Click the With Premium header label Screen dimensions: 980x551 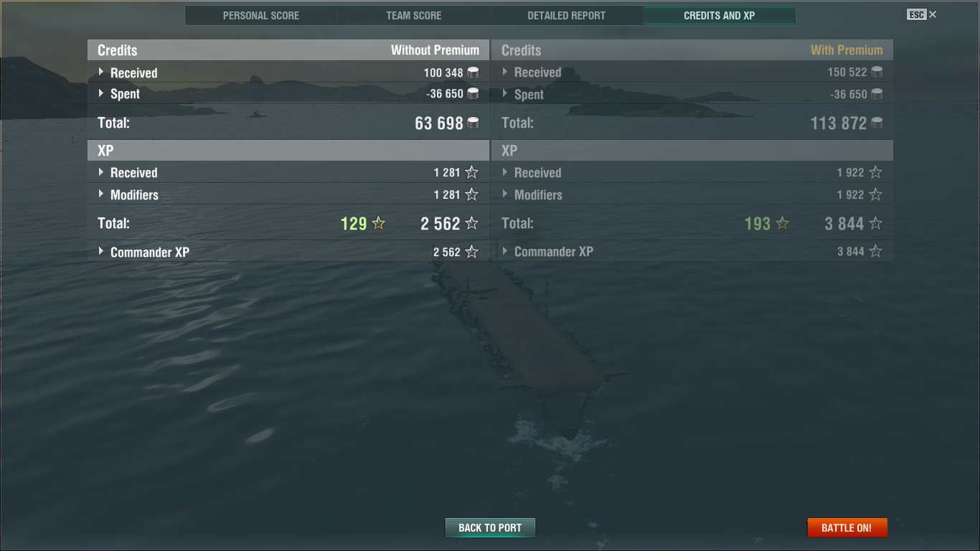click(x=847, y=50)
